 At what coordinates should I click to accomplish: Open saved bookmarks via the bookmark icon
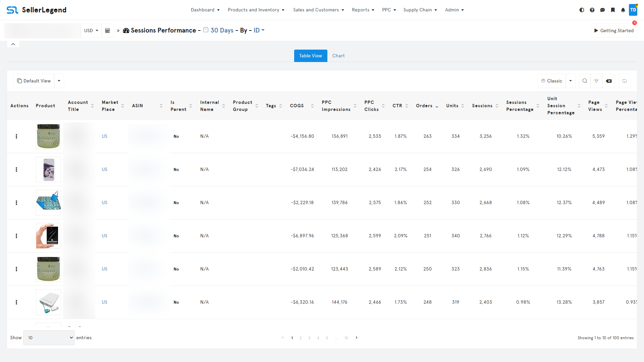click(613, 10)
